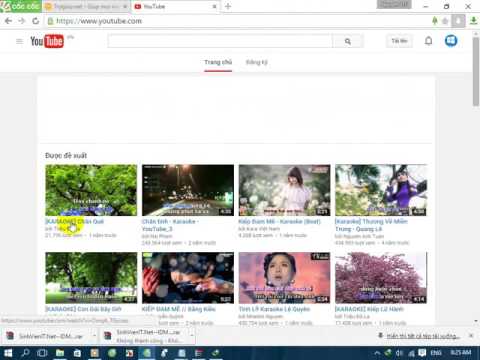Click the Chân Tình night street thumbnail
Viewport: 480px width, 360px height.
pyautogui.click(x=188, y=190)
